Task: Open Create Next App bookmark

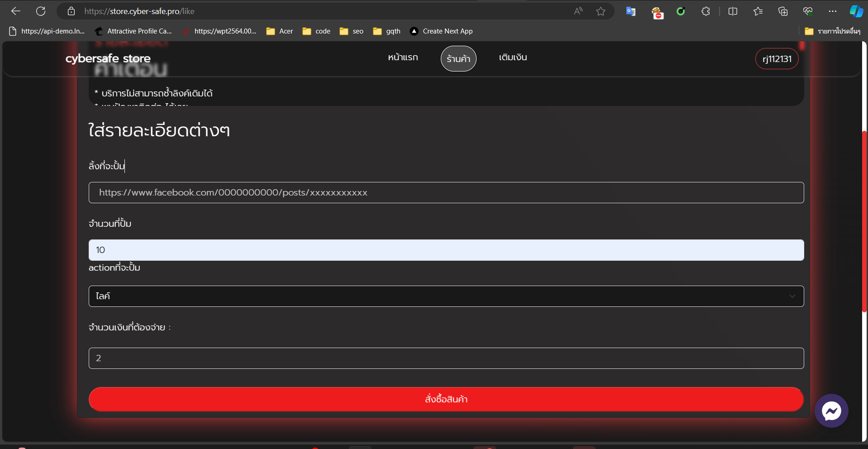Action: point(441,31)
